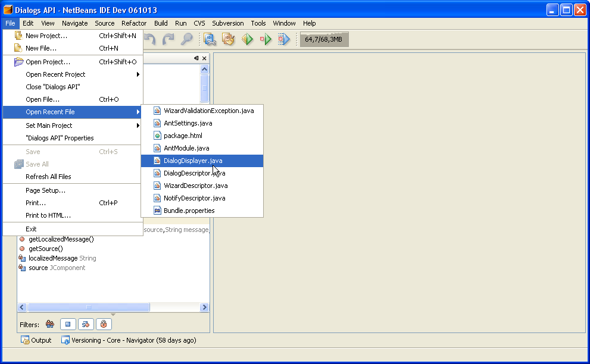The width and height of the screenshot is (590, 364).
Task: Open recent file AntModule.java
Action: 202,148
